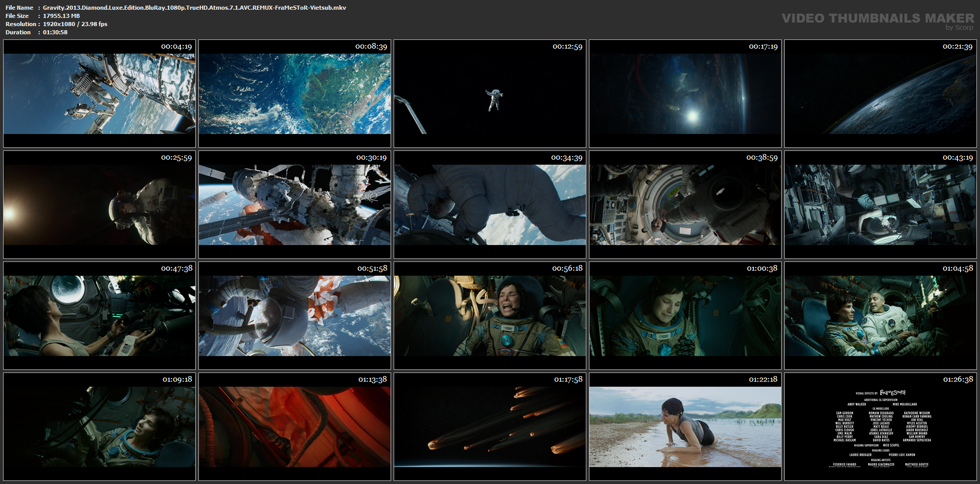Click the thumbnail timestamped 00:34:39

point(490,205)
